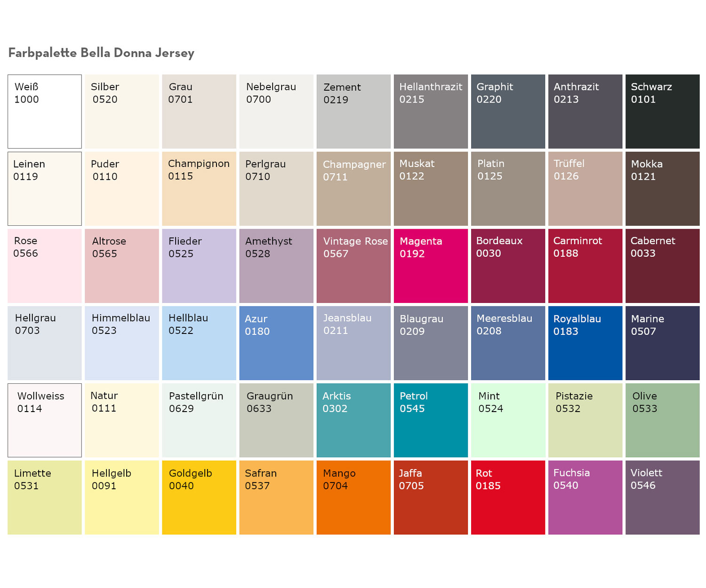This screenshot has height=588, width=706.
Task: Pick the Mango 0704 color tile
Action: click(x=353, y=497)
